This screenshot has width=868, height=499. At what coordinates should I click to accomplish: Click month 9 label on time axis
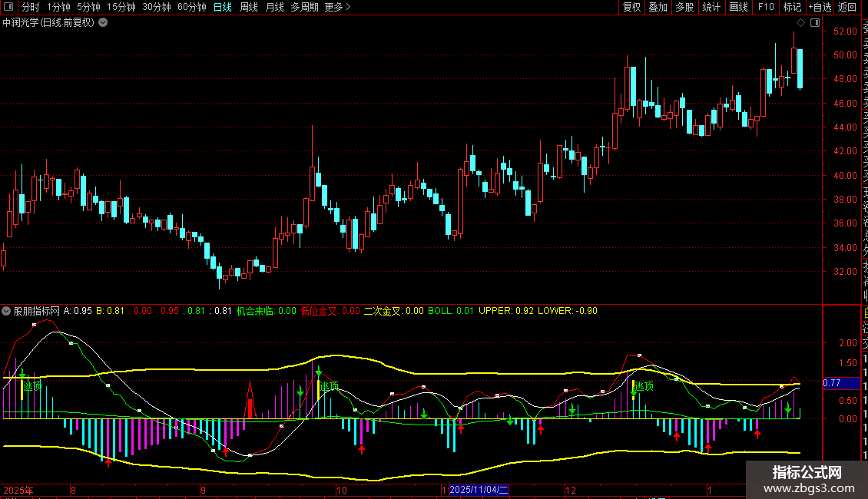(x=203, y=490)
